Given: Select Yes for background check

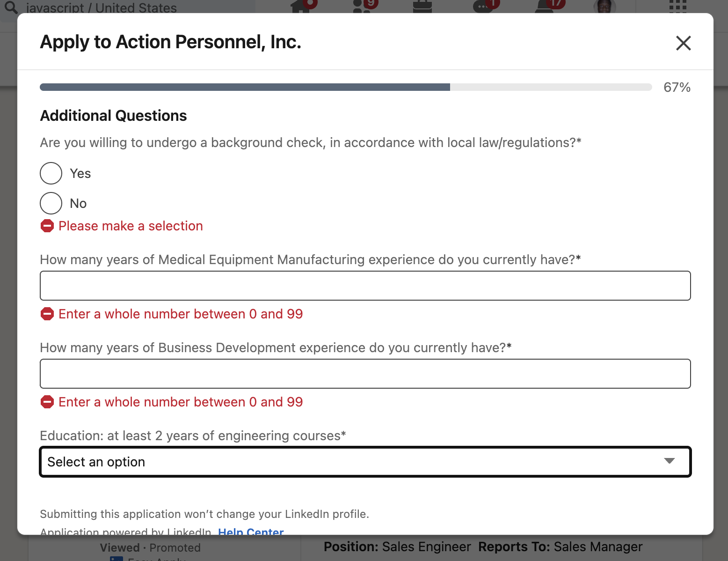Looking at the screenshot, I should pyautogui.click(x=51, y=173).
